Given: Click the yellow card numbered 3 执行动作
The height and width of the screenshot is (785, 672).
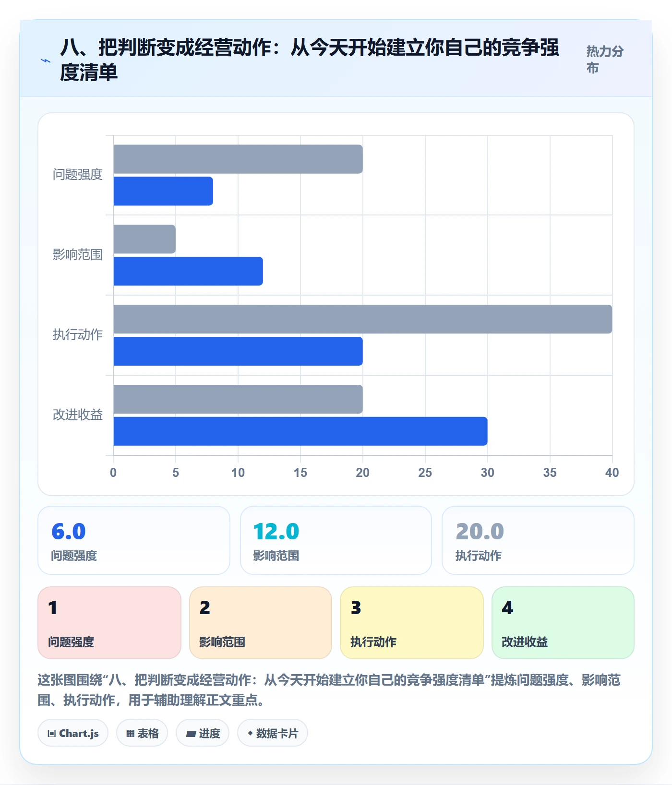Looking at the screenshot, I should click(x=412, y=623).
